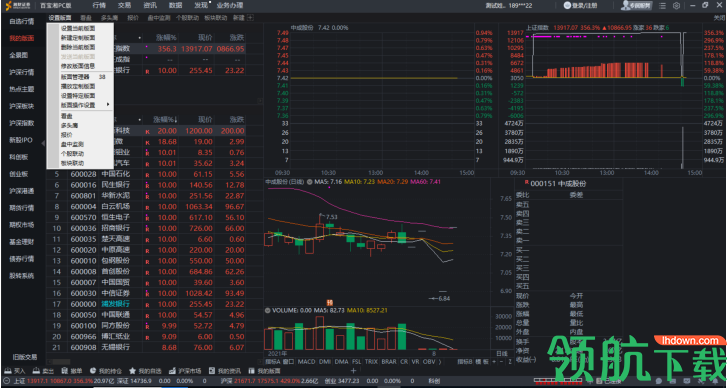Click the orange company logo at top left

[x=8, y=6]
